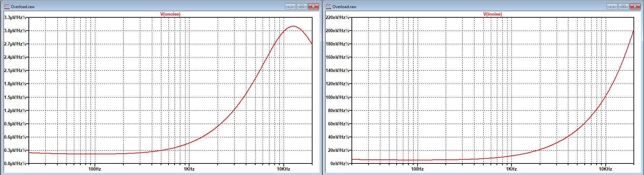Click the 0.0µV/Hz½ axis label
644x175 pixels.
15,163
